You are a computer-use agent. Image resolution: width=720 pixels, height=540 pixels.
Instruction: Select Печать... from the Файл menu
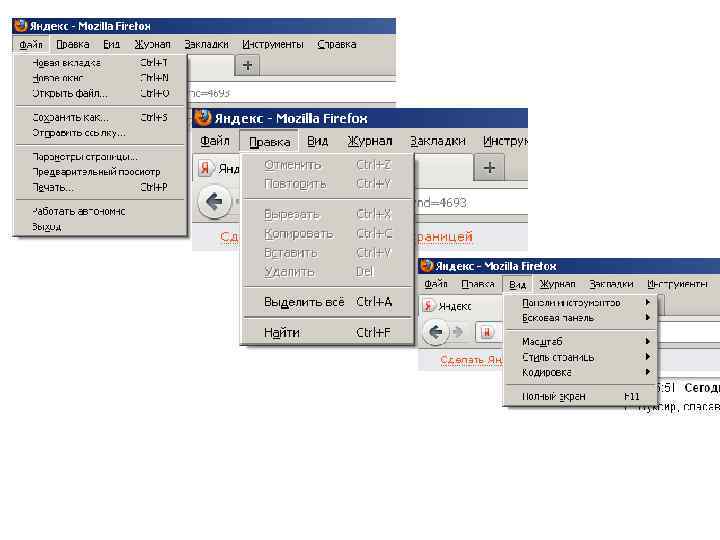tap(100, 187)
